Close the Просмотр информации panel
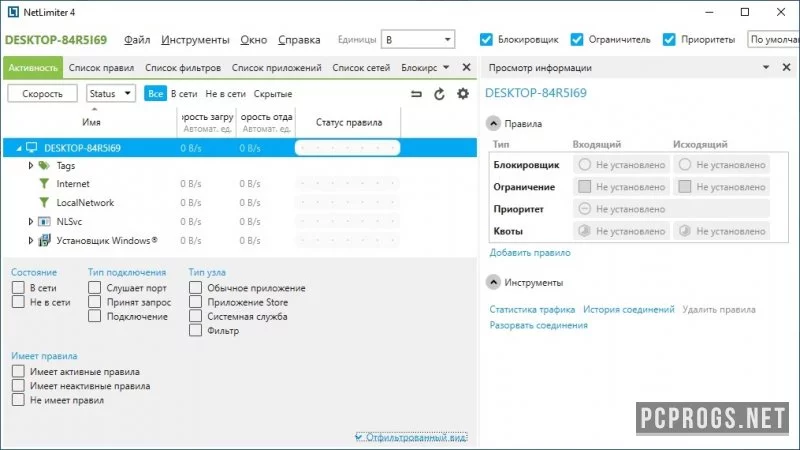800x450 pixels. (x=786, y=67)
